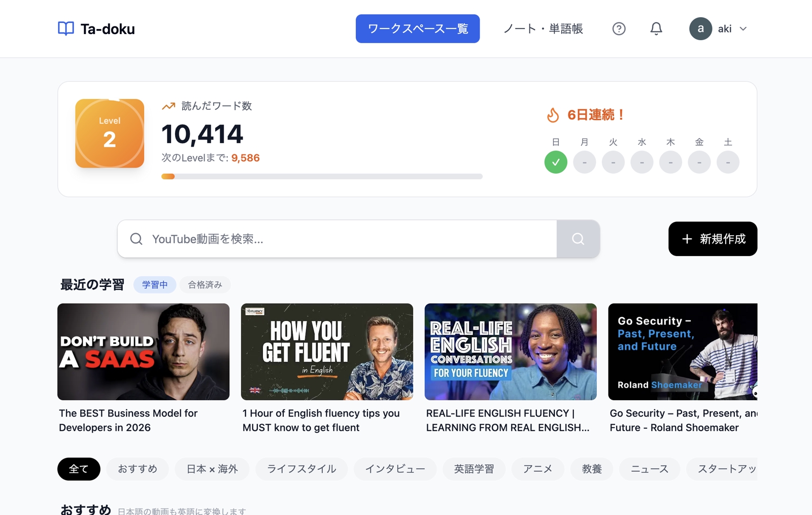Click the orange Level 2 badge
The width and height of the screenshot is (812, 515).
point(110,134)
